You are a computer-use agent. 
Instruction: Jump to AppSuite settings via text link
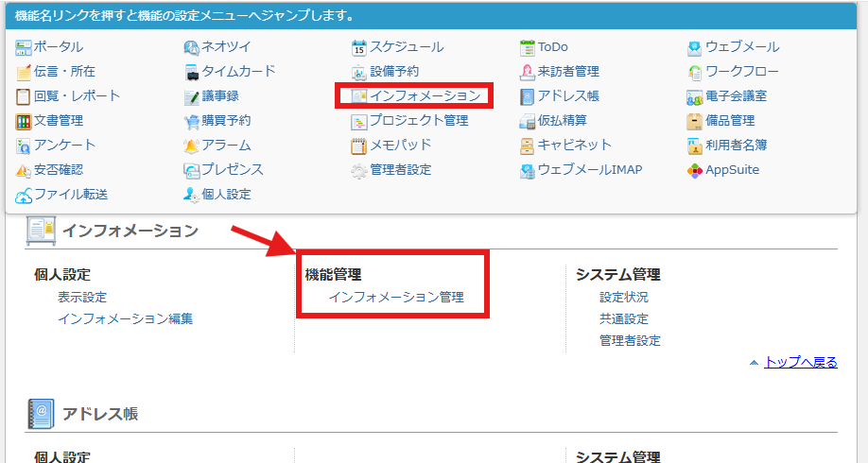tap(733, 170)
